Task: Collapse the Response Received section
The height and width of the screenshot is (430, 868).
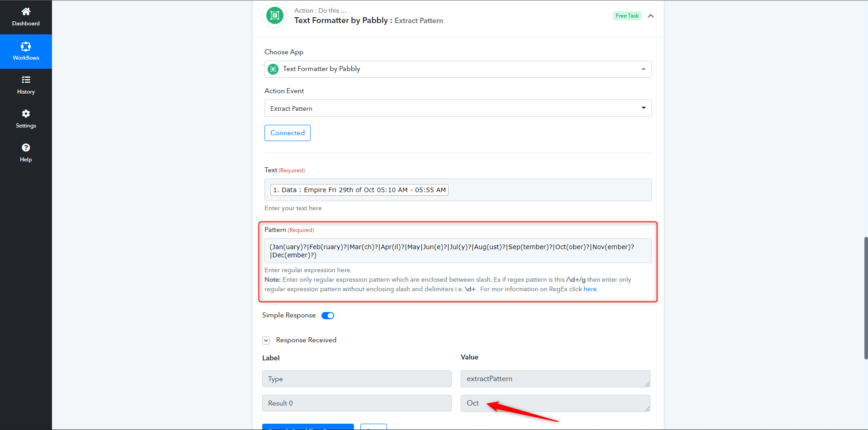Action: click(266, 340)
